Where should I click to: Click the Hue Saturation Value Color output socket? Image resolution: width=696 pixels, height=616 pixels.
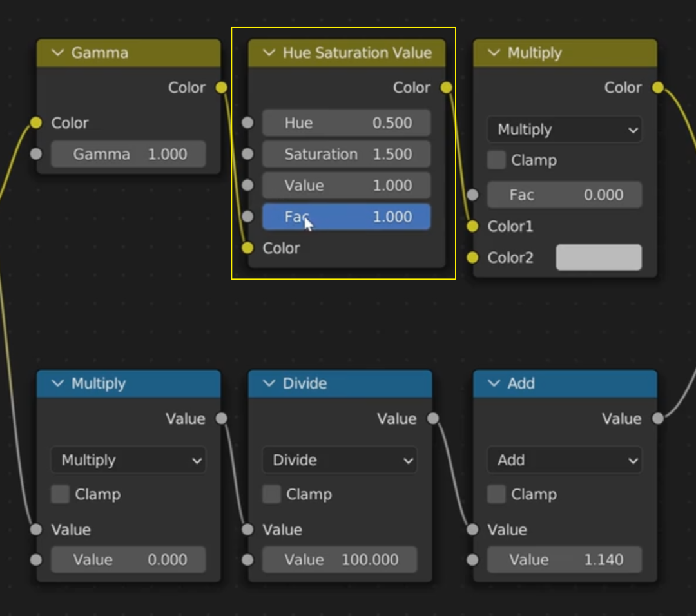click(x=446, y=88)
